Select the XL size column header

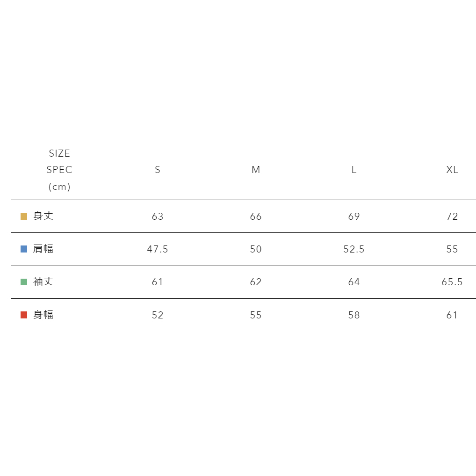point(452,170)
